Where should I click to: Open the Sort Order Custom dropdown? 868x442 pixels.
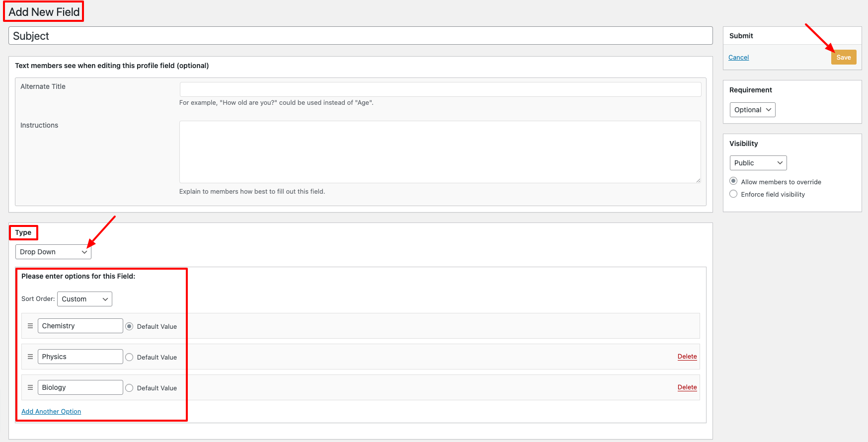pos(84,299)
